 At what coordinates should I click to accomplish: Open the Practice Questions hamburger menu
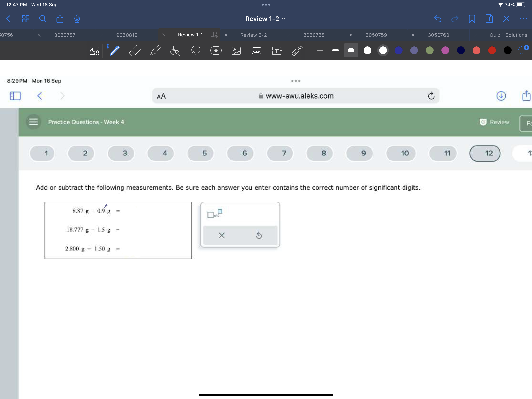coord(33,122)
